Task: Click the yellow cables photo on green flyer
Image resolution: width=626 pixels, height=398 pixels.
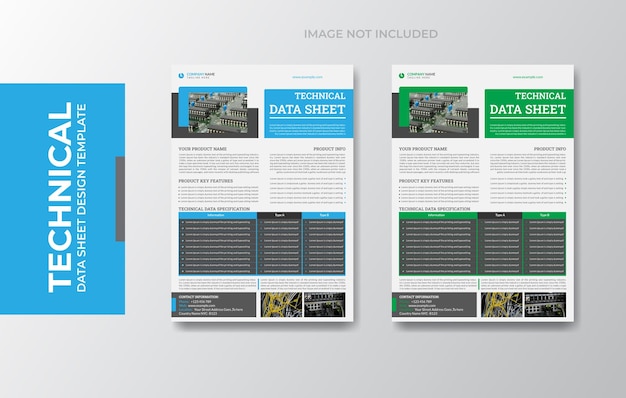Action: point(501,305)
